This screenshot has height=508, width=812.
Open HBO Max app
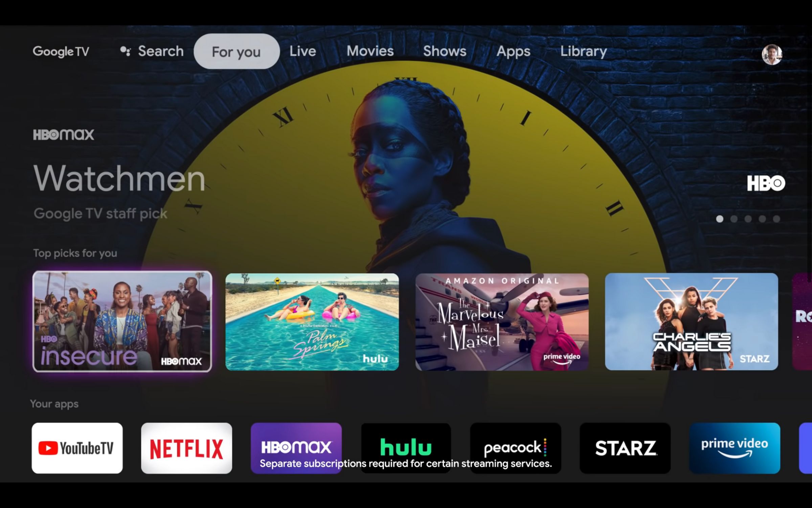coord(296,448)
